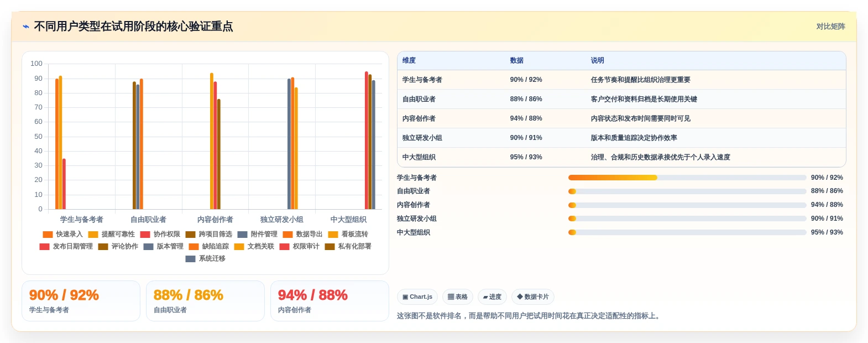The image size is (868, 343).
Task: Toggle the 权限审计 legend entry
Action: point(299,247)
